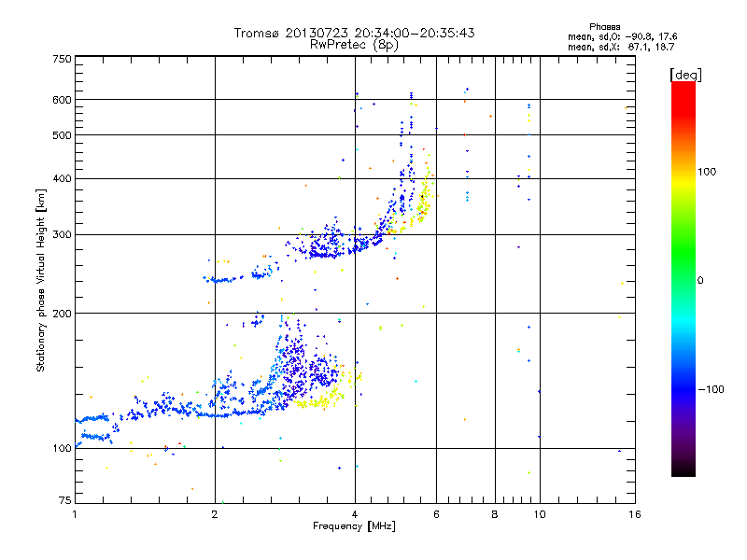
Task: Click the 'mean, sd,X: 87.1, 18.7' text
Action: pyautogui.click(x=621, y=48)
